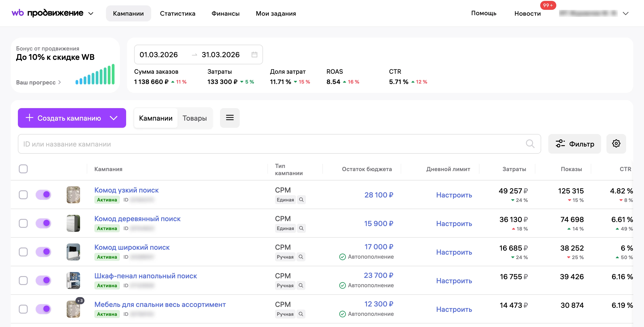The image size is (644, 327).
Task: Click the campaign ID or name search field
Action: click(279, 144)
